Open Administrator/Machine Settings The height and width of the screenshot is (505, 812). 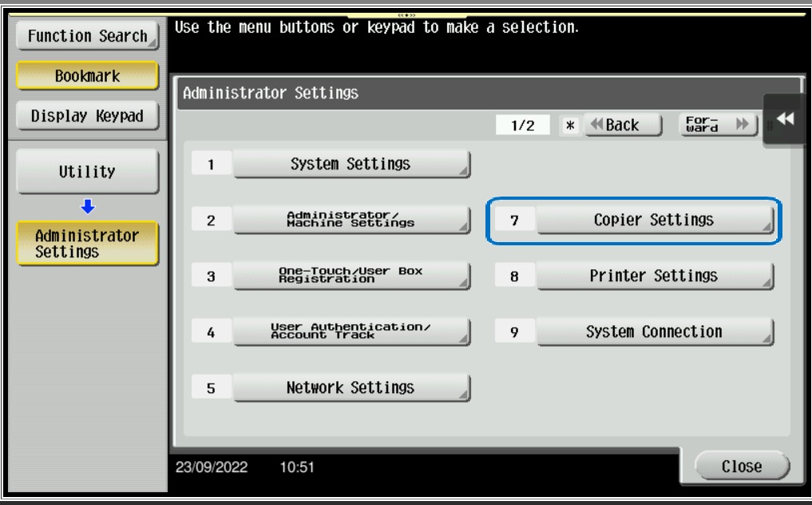(350, 221)
